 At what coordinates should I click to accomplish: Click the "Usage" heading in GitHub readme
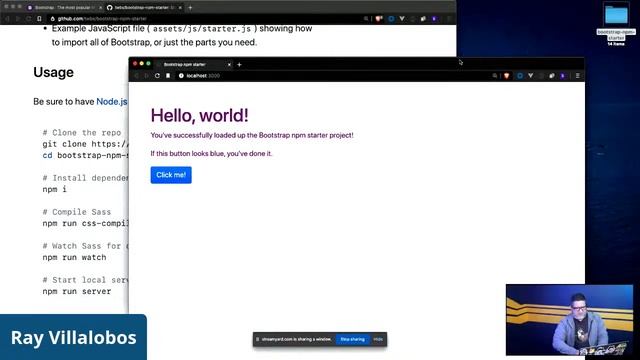(53, 72)
